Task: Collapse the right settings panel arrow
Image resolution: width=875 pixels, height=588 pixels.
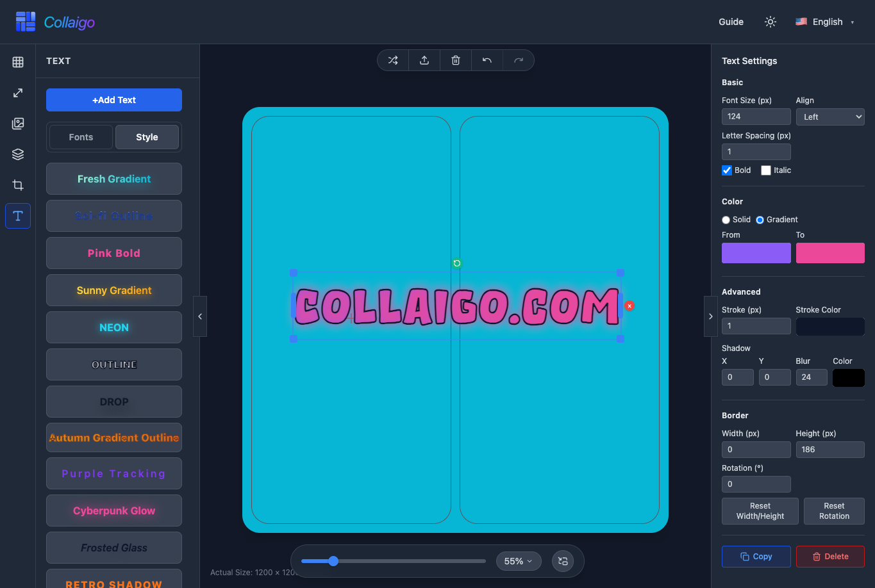Action: pos(710,316)
